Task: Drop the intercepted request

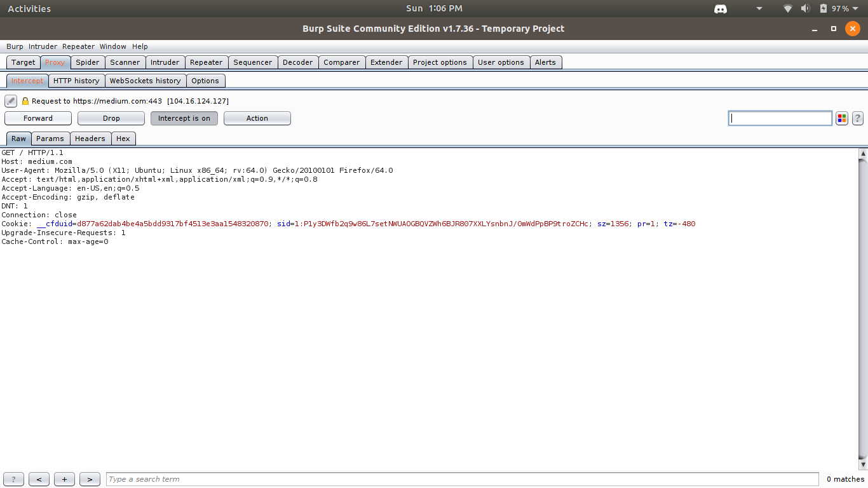Action: point(111,118)
